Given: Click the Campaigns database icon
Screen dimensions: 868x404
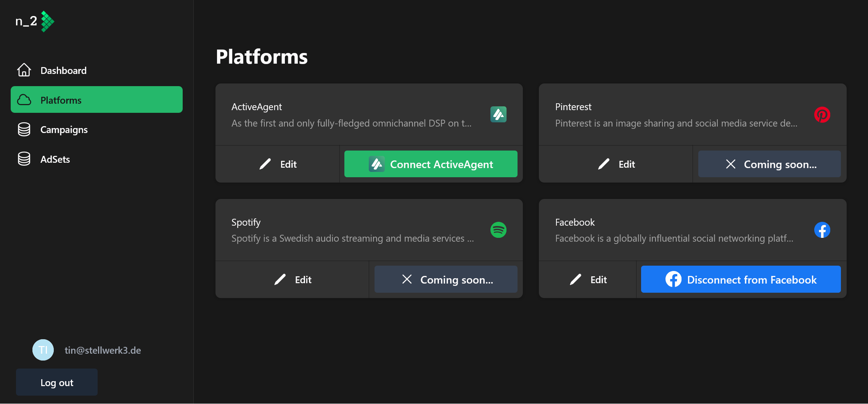Looking at the screenshot, I should pos(24,130).
